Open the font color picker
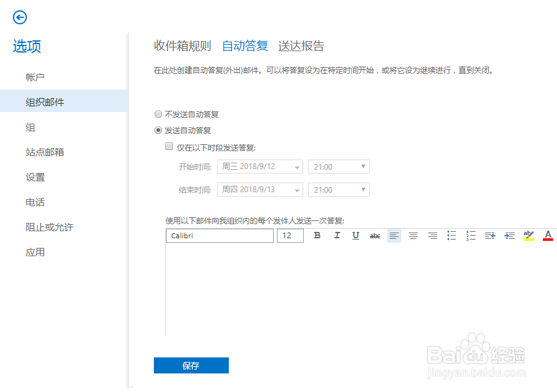This screenshot has height=392, width=557. tap(547, 236)
